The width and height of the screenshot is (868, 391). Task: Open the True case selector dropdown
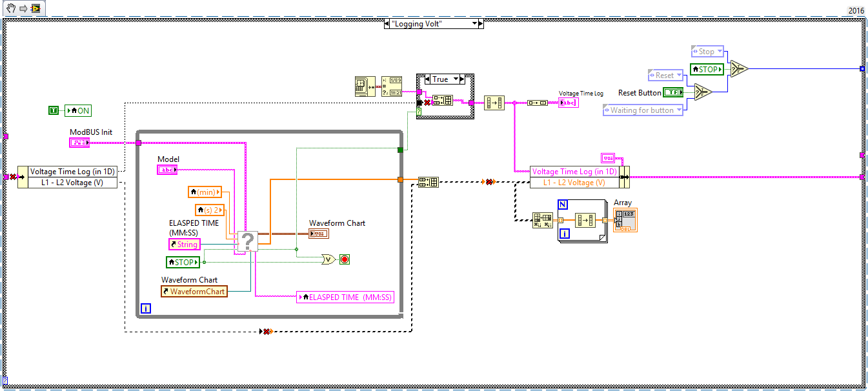(x=457, y=79)
